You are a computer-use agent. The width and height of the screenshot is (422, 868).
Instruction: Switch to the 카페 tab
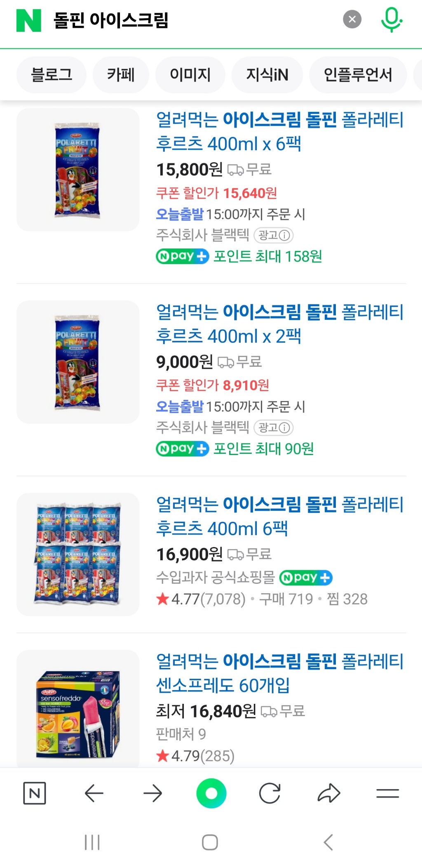click(121, 75)
